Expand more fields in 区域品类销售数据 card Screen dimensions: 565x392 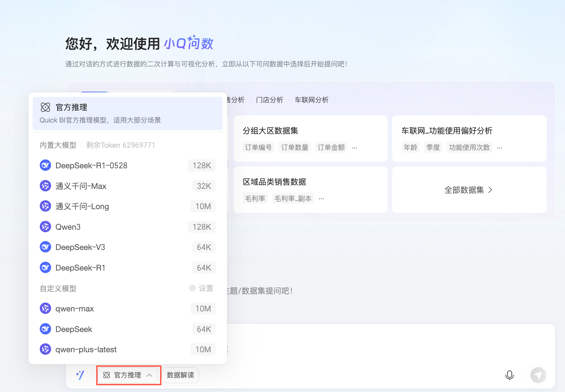pos(322,199)
